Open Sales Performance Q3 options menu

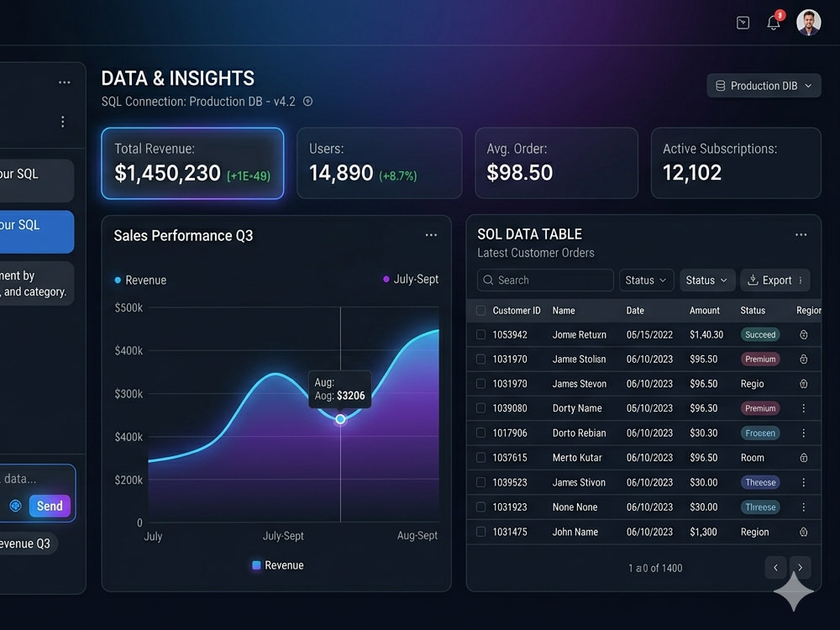[x=431, y=235]
